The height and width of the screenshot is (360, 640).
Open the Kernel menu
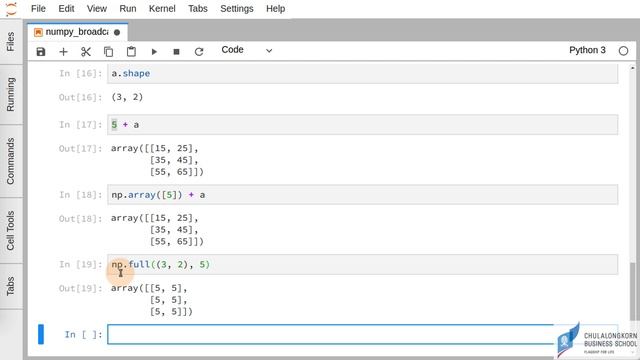162,9
